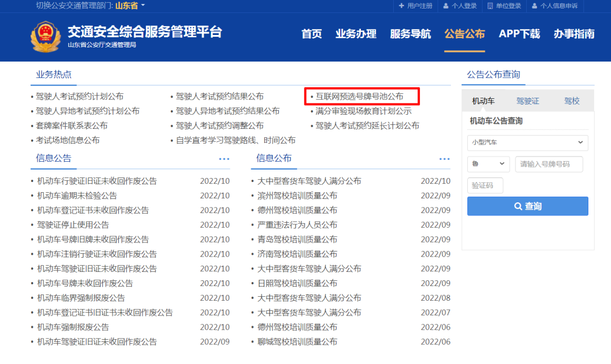Go to APP下载 in navigation
This screenshot has height=364, width=611.
pos(519,34)
